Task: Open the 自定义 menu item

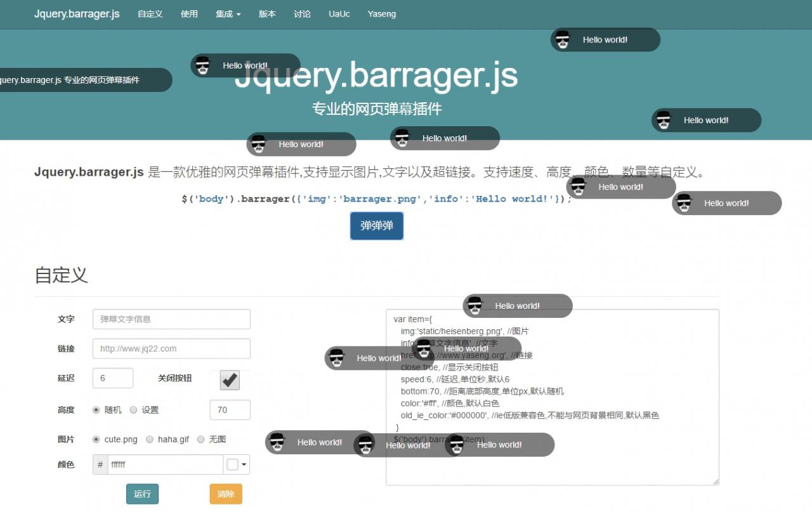Action: coord(150,14)
